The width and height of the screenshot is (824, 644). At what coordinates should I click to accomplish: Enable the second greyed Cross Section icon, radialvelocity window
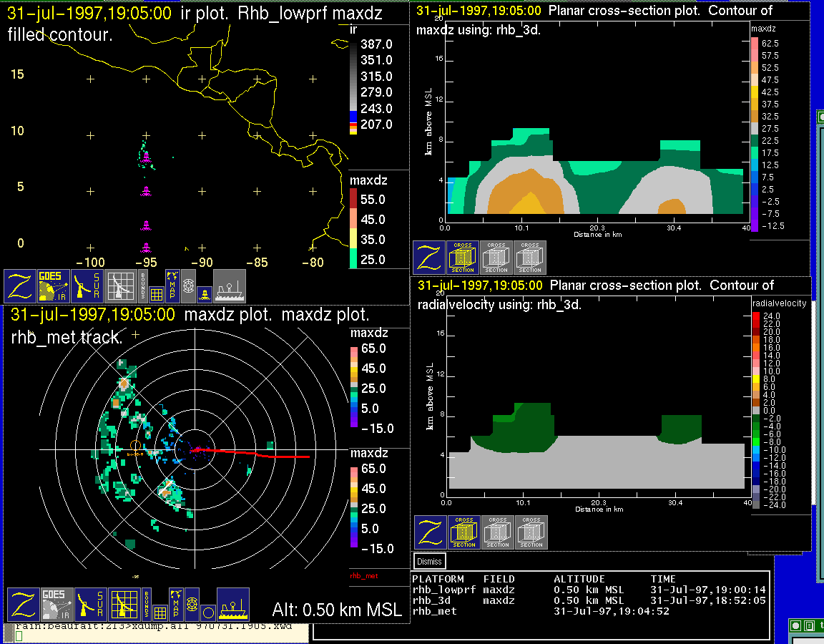[531, 532]
